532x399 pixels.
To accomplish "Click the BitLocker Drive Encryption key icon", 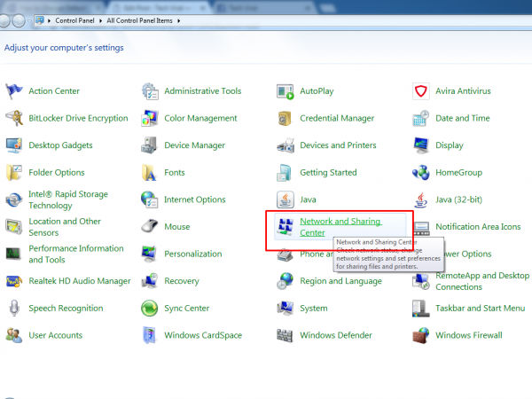I will [x=13, y=118].
